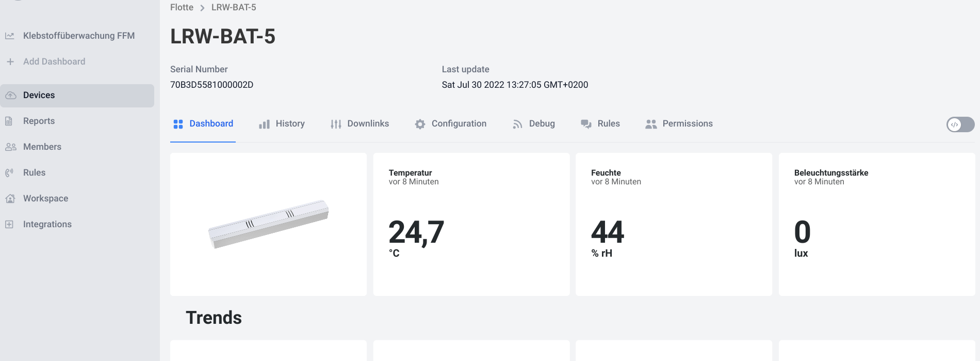The width and height of the screenshot is (980, 361).
Task: Click the Flotte breadcrumb link
Action: click(x=182, y=8)
